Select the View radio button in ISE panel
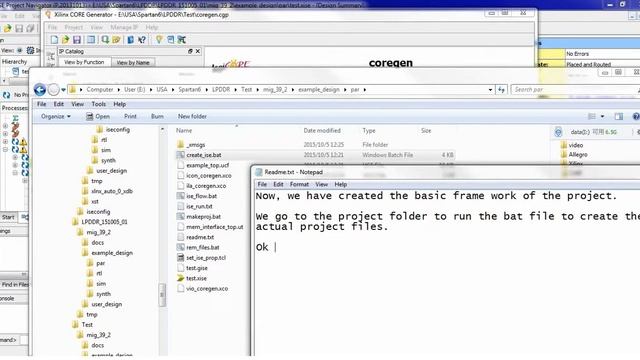 click(x=19, y=50)
